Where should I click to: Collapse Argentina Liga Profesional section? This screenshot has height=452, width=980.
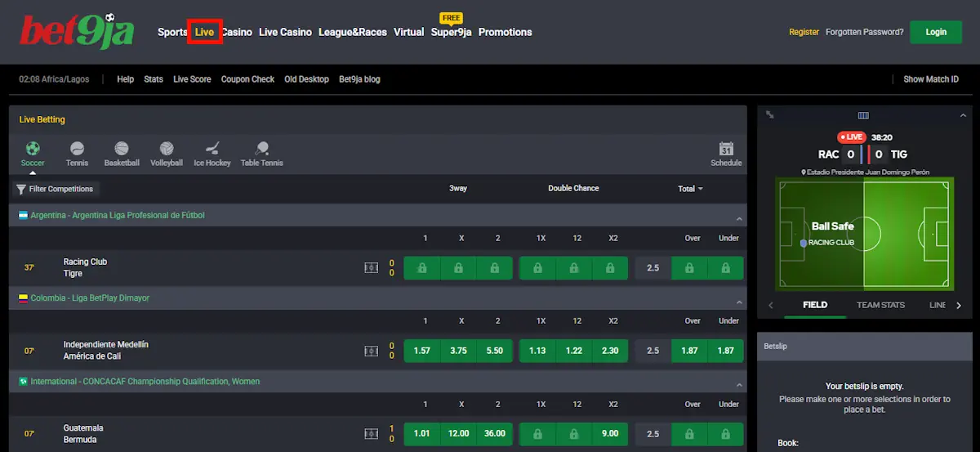[x=739, y=218]
